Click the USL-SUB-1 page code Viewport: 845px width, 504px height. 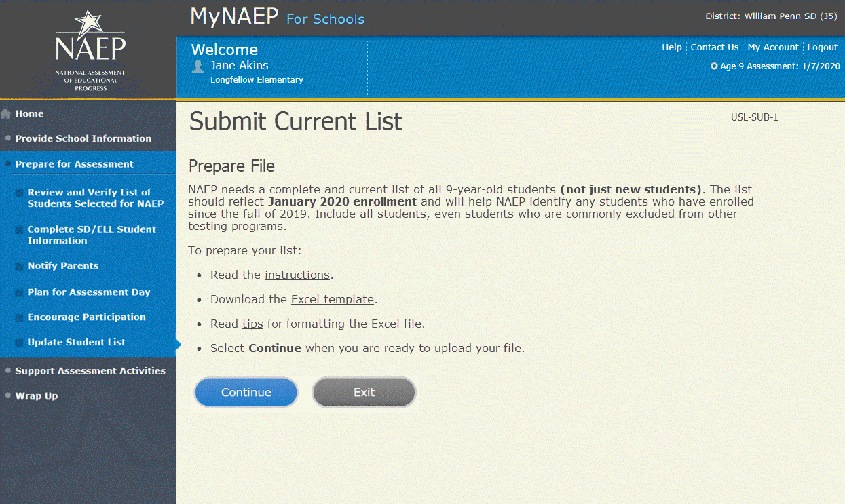(755, 117)
